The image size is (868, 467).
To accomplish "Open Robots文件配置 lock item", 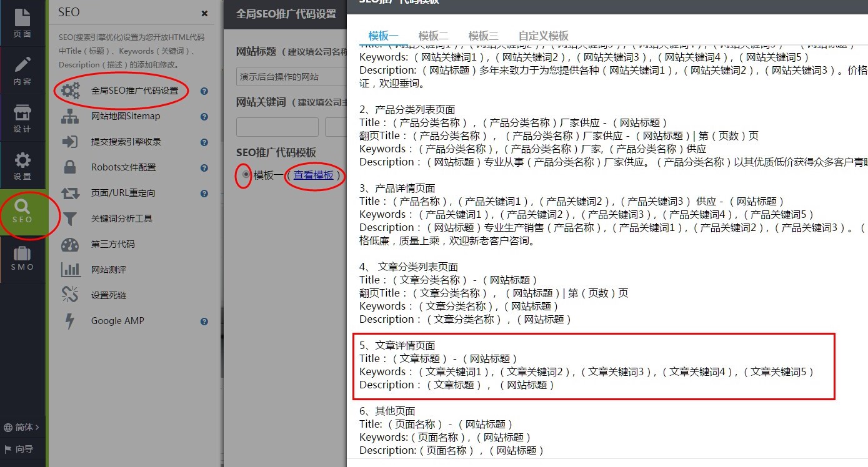I will (x=123, y=167).
